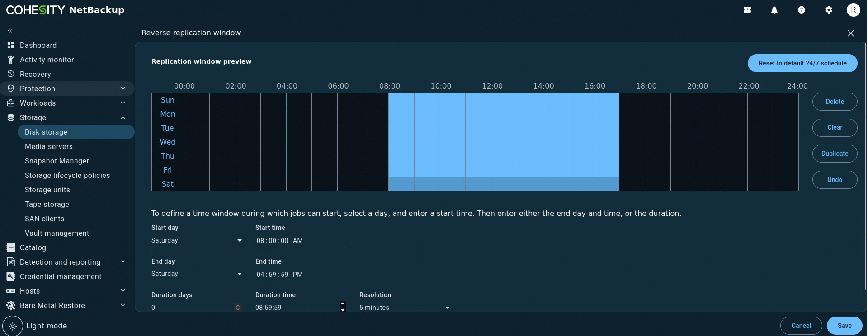Screen dimensions: 868x336
Task: Open Vault management page
Action: point(57,233)
